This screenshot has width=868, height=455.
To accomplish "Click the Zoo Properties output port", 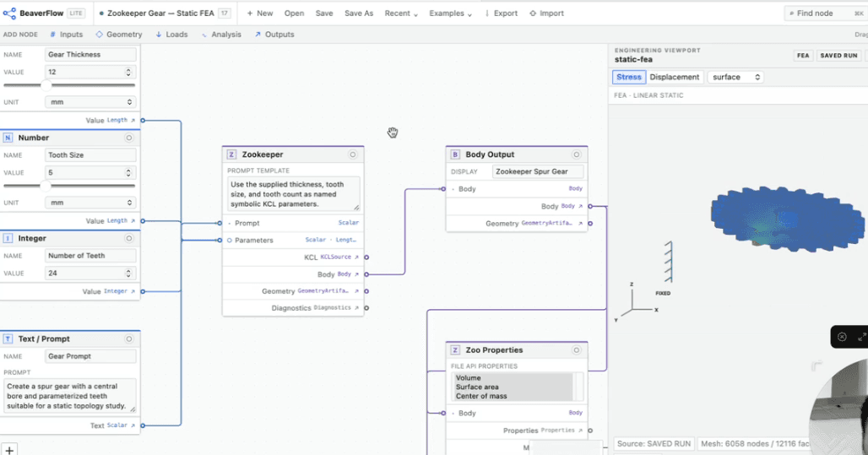I will tap(590, 431).
